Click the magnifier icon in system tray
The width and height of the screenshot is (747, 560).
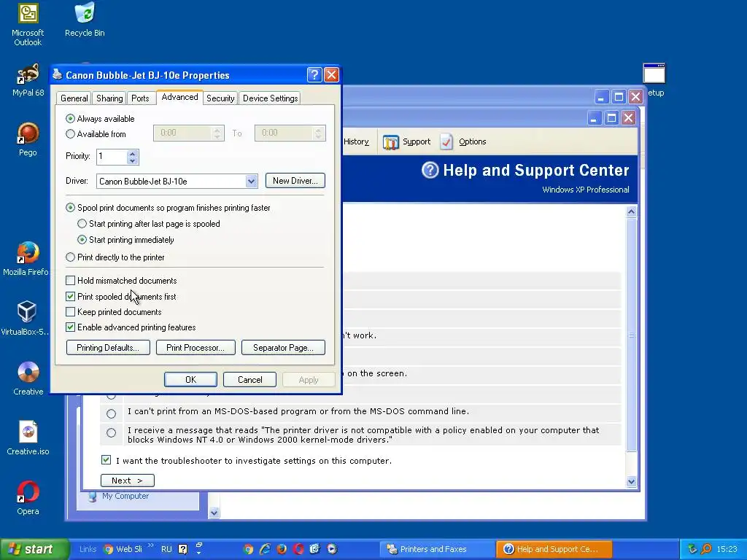point(706,549)
